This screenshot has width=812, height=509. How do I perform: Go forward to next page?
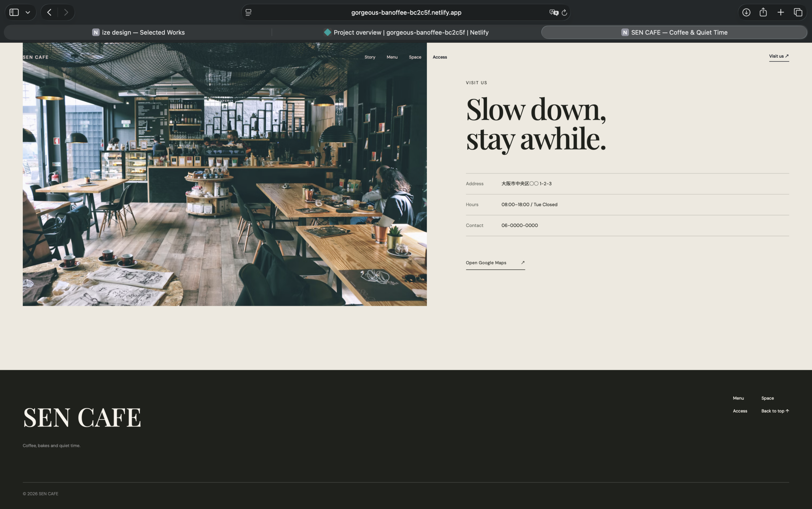(66, 12)
